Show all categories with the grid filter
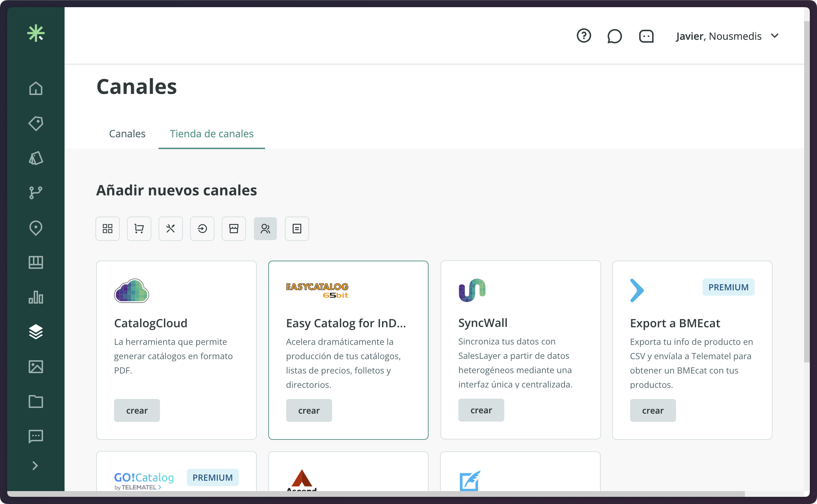Screen dimensions: 817x504 108,229
